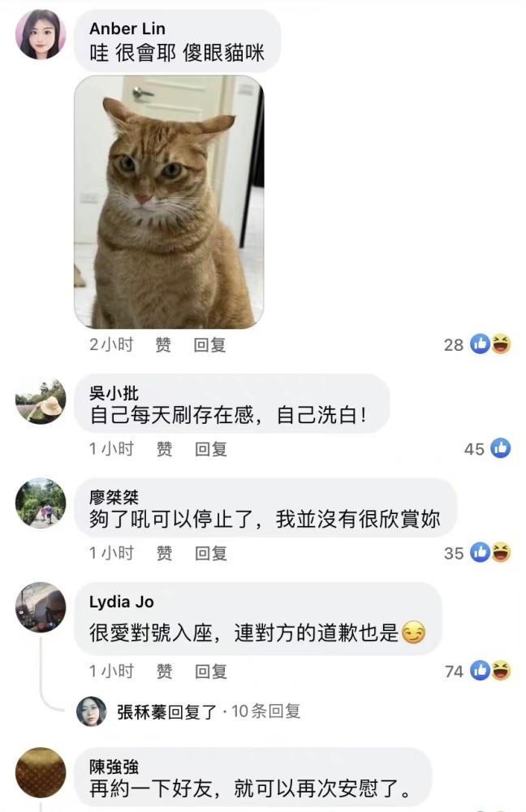Like Anber Lin's cat comment
This screenshot has width=526, height=812.
click(164, 345)
